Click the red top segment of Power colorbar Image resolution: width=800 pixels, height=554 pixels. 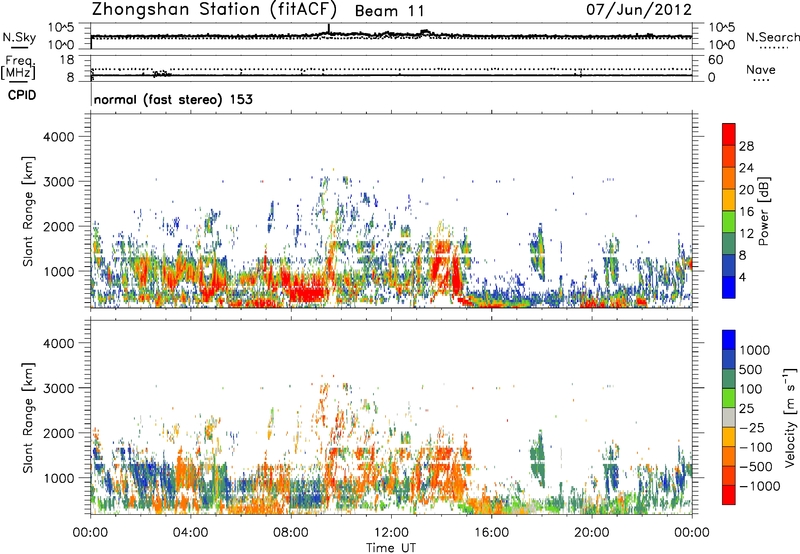click(x=729, y=134)
